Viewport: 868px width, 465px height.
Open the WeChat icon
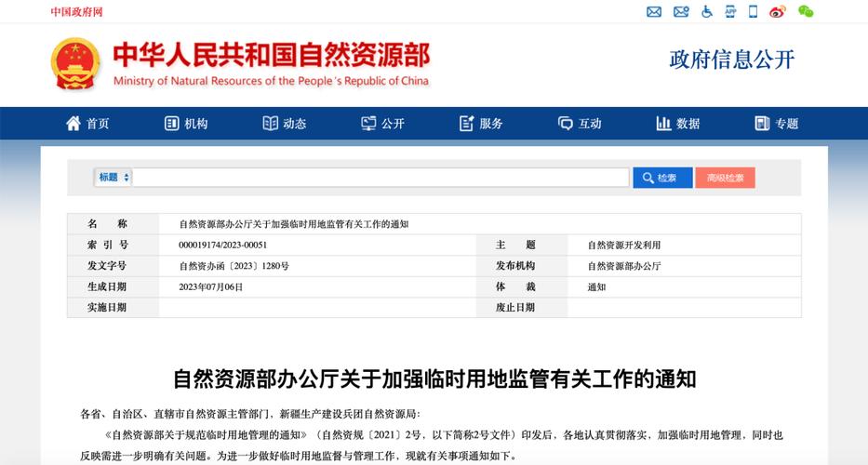point(806,11)
